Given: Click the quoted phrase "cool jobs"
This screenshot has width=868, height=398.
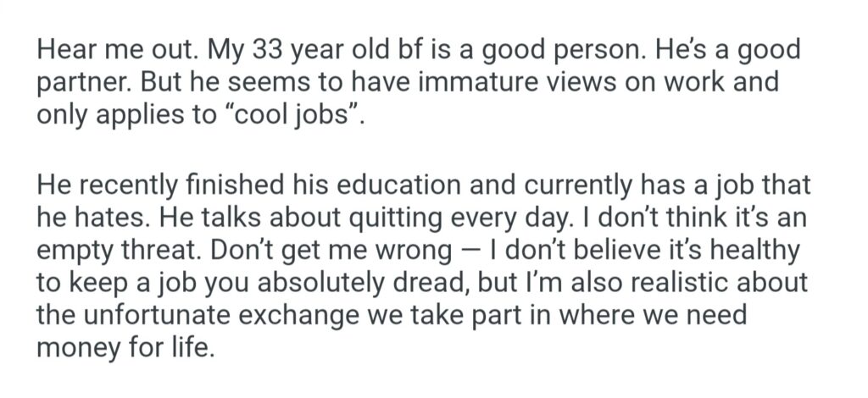Looking at the screenshot, I should pyautogui.click(x=293, y=115).
